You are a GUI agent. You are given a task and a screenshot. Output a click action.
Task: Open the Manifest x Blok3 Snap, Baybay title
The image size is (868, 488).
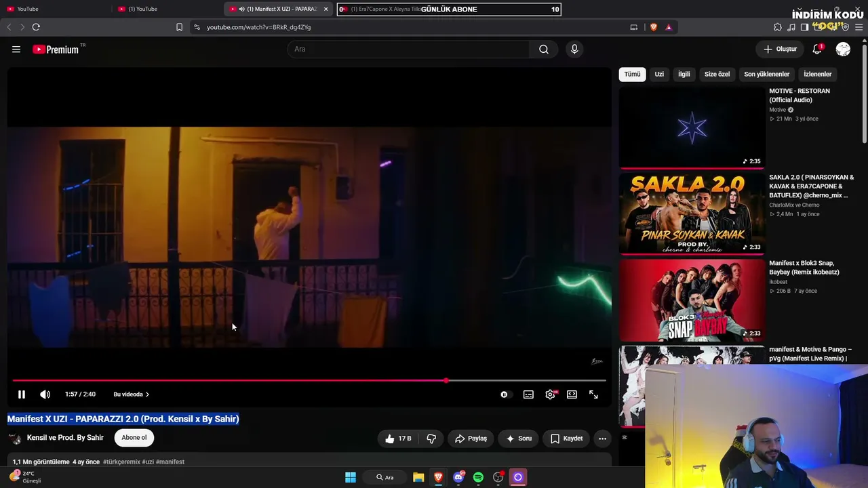804,268
